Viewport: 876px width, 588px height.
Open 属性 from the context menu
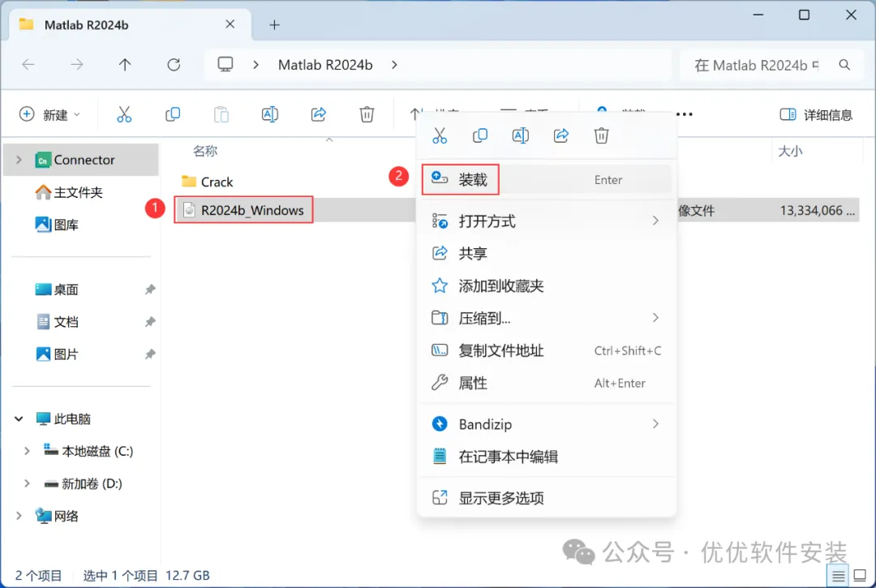tap(546, 383)
